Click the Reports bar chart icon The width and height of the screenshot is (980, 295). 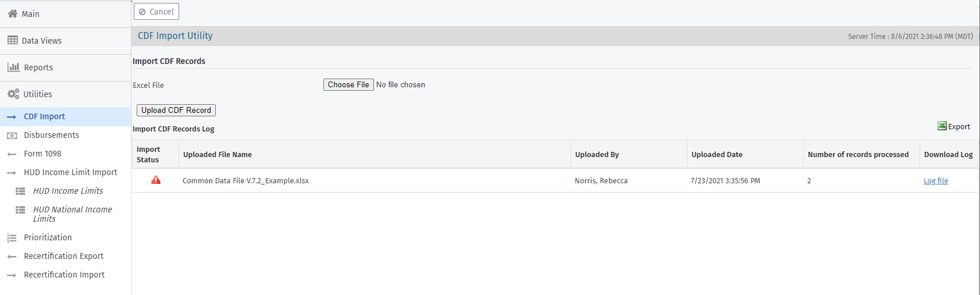[x=13, y=67]
